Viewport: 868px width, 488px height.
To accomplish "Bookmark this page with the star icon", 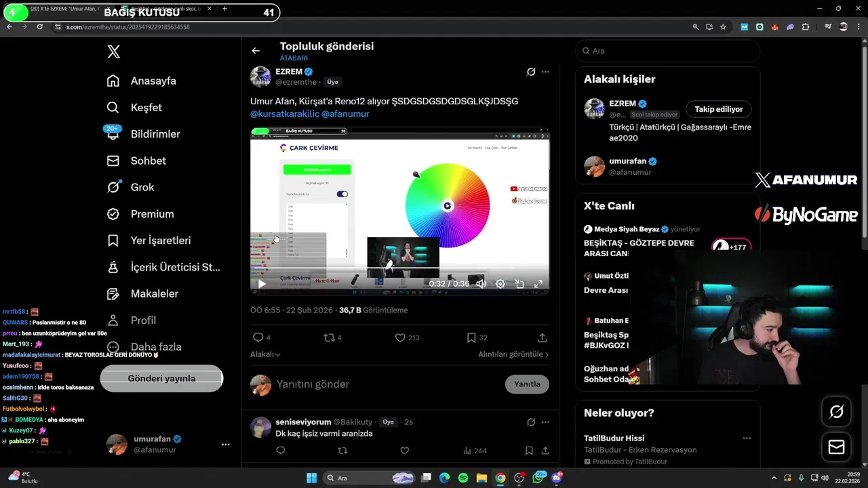I will (x=723, y=26).
